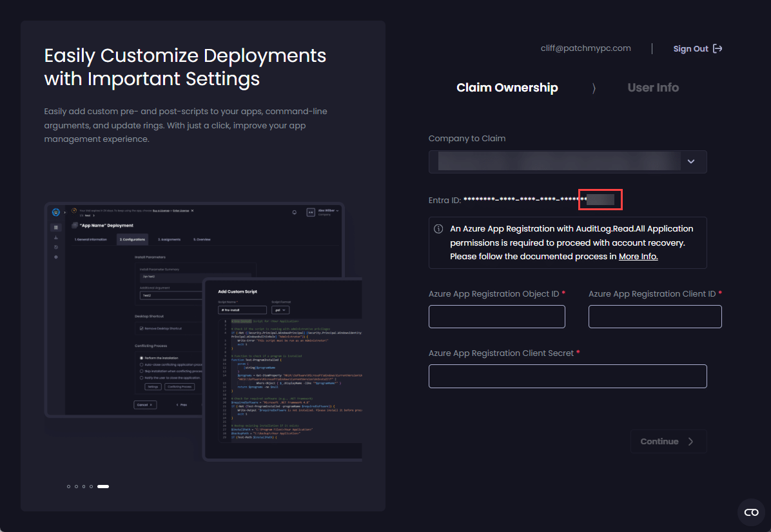Viewport: 771px width, 532px height.
Task: Jump to the third carousel slide dot
Action: pyautogui.click(x=84, y=486)
